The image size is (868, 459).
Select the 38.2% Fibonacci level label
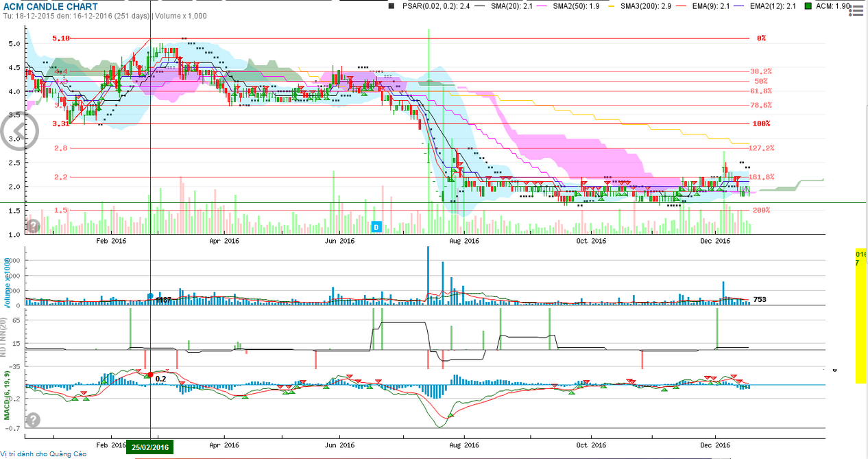tap(761, 71)
